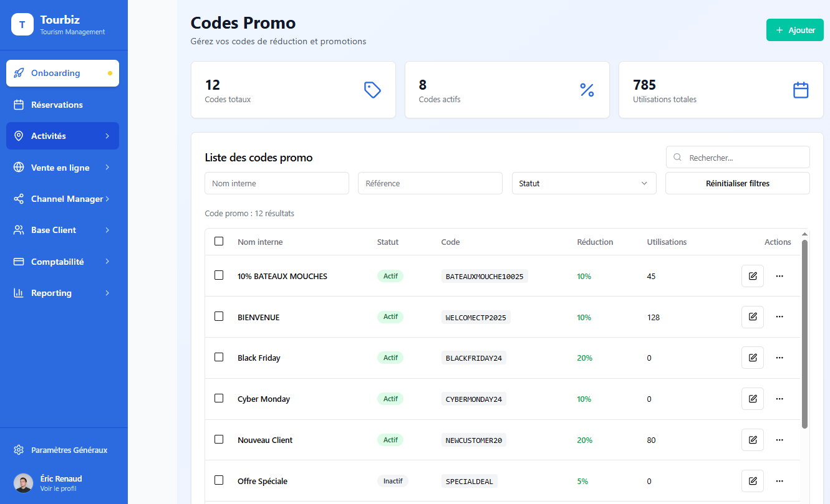830x504 pixels.
Task: Expand the Comptabilité sidebar section
Action: click(62, 262)
